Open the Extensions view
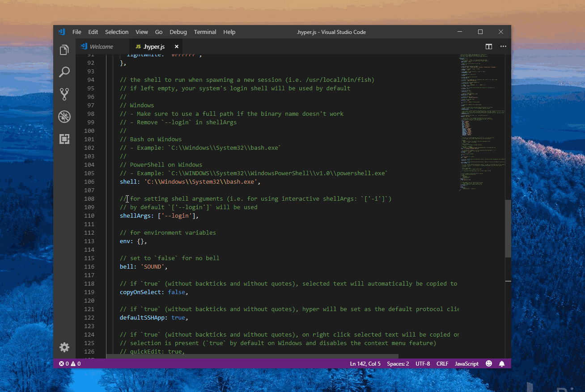This screenshot has height=392, width=585. coord(64,139)
